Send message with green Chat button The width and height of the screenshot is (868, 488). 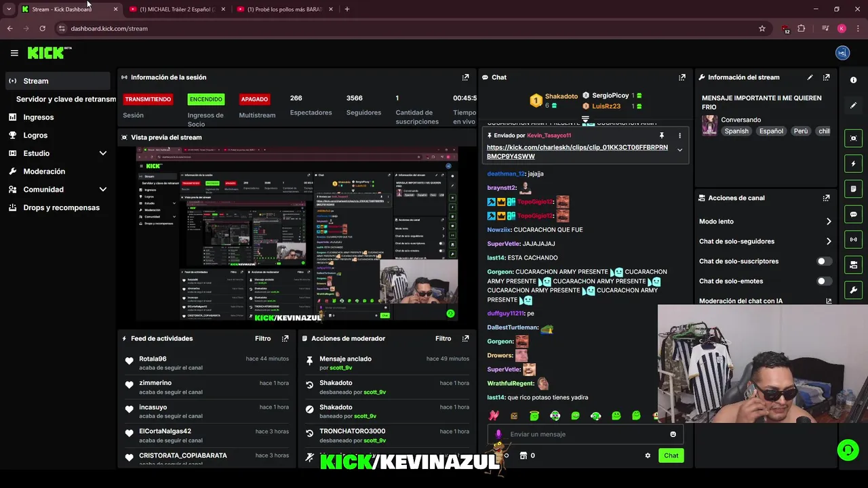(671, 455)
